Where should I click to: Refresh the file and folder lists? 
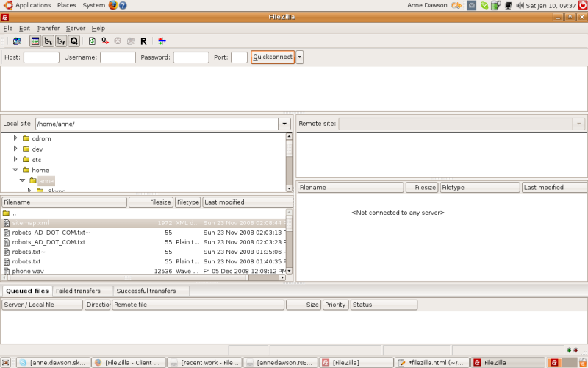click(93, 41)
